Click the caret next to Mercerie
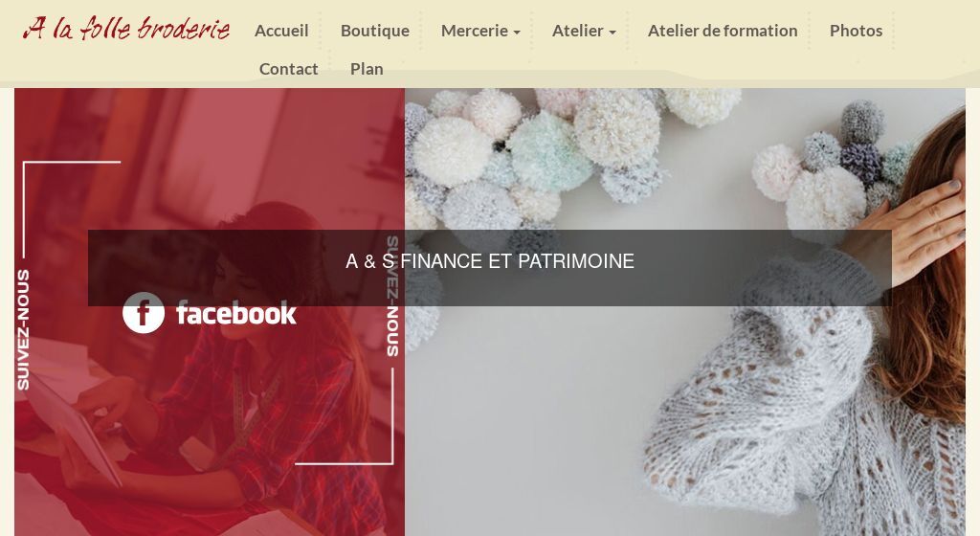The height and width of the screenshot is (536, 980). pyautogui.click(x=517, y=33)
